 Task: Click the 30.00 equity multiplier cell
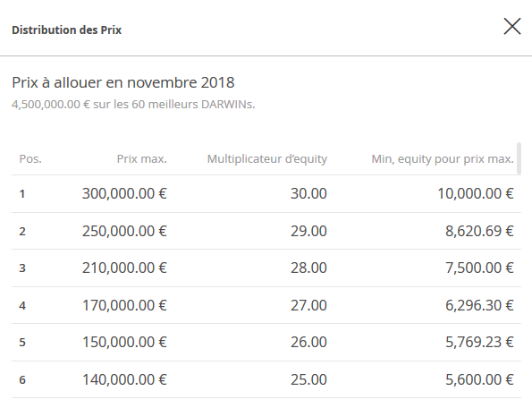coord(308,193)
